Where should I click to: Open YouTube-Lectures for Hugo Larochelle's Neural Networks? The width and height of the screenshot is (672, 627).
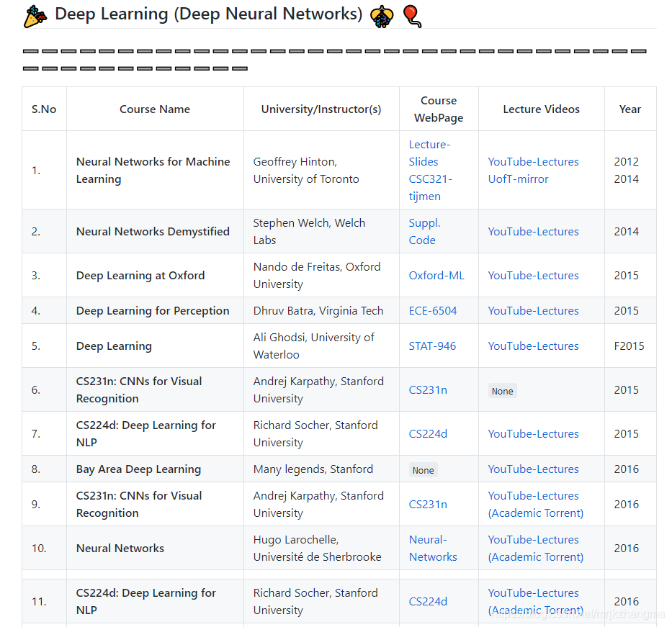coord(533,540)
